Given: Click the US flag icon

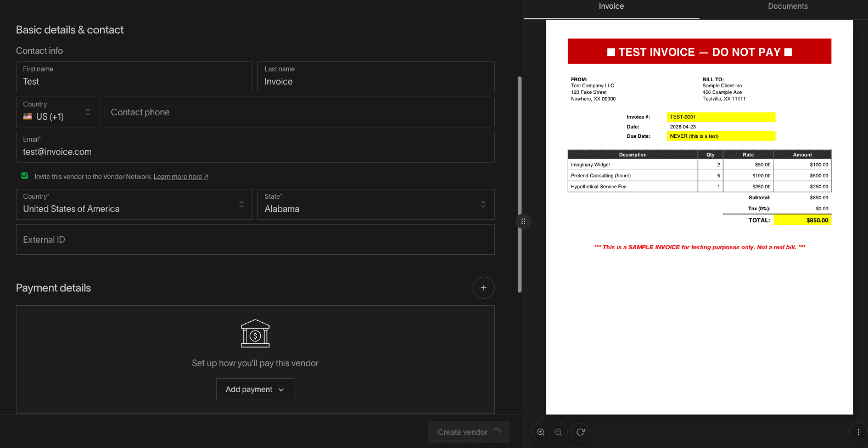Looking at the screenshot, I should 27,116.
